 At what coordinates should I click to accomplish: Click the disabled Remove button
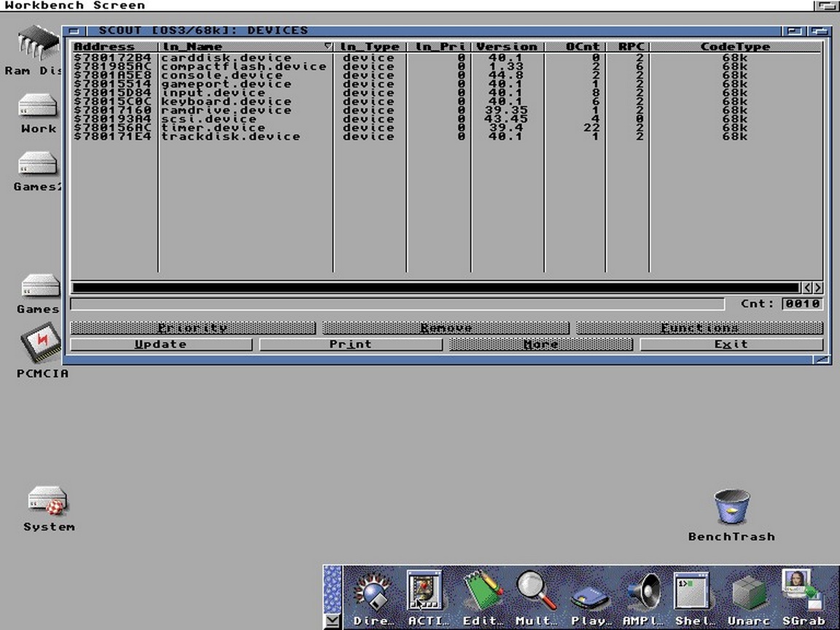pyautogui.click(x=446, y=328)
